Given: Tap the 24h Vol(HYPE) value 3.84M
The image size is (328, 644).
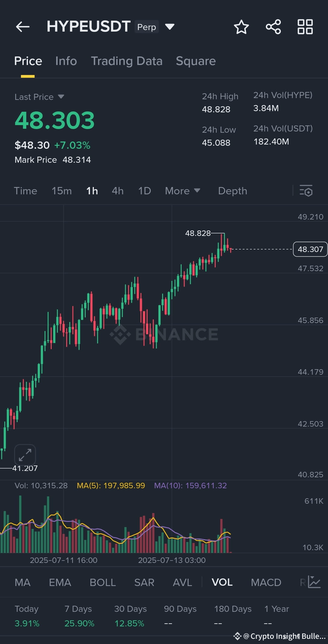Looking at the screenshot, I should coord(266,108).
